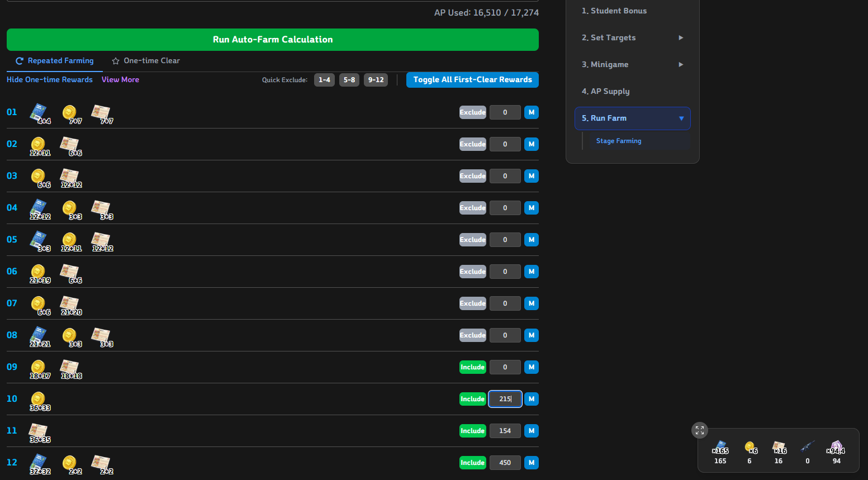Open the AP Supply step in sidebar

pyautogui.click(x=633, y=91)
